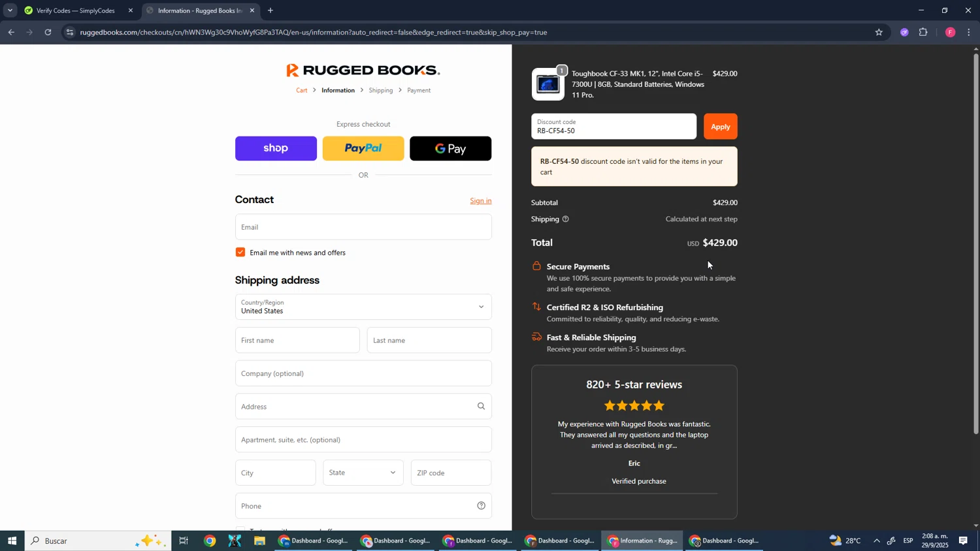Focus the Email input field
980x551 pixels.
pyautogui.click(x=363, y=227)
